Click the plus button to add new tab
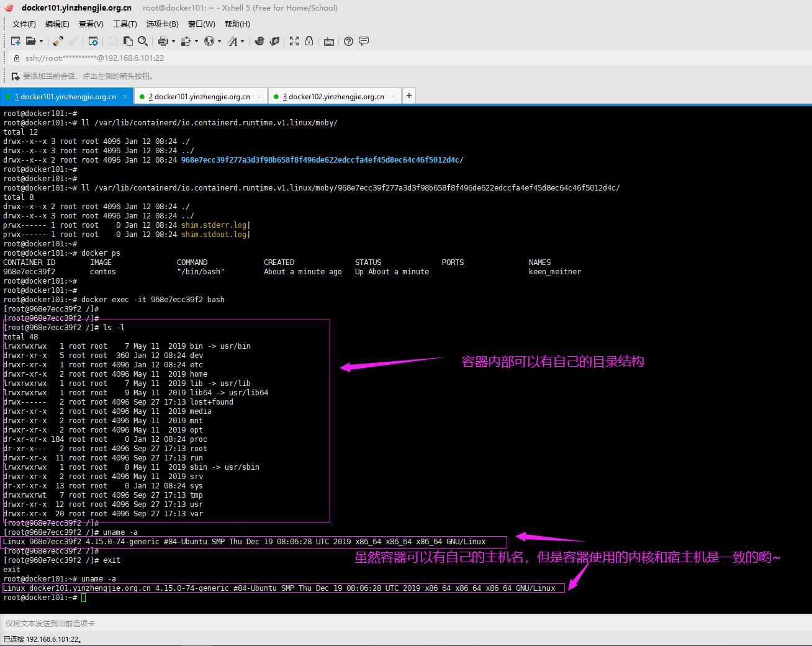Screen dimensions: 812x646 point(408,96)
